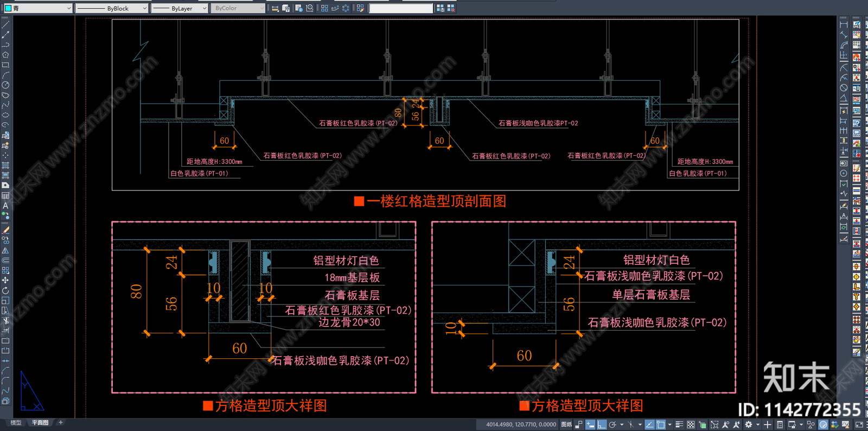868x431 pixels.
Task: Add a new layout with plus tab
Action: (61, 422)
